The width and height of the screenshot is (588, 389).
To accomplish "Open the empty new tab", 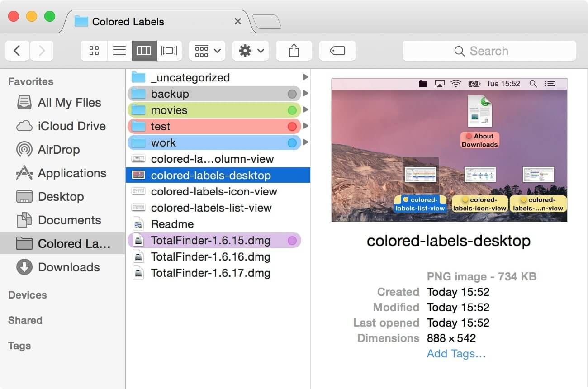I will [x=267, y=21].
